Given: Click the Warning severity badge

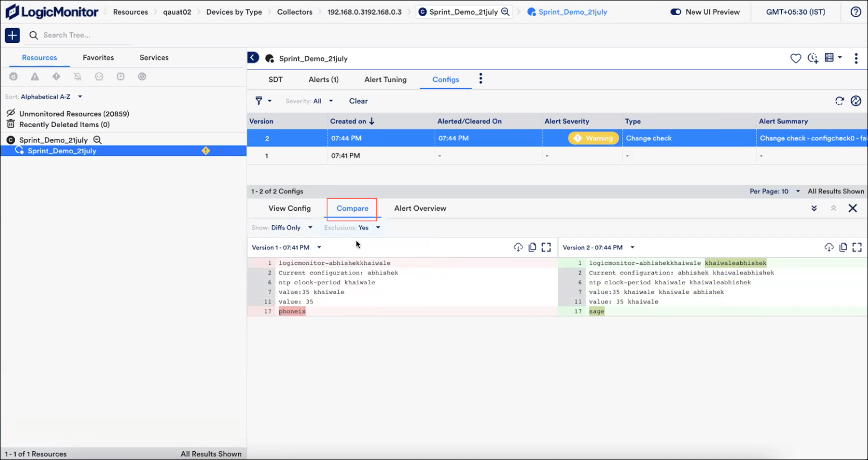Looking at the screenshot, I should [593, 138].
